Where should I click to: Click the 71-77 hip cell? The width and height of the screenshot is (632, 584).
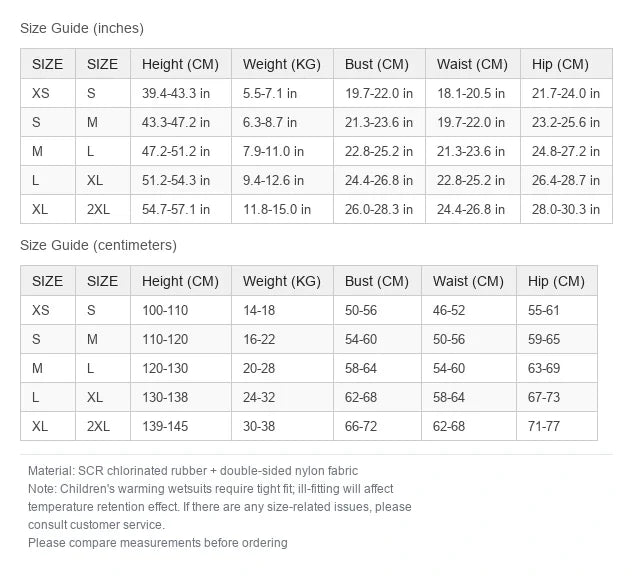point(557,426)
